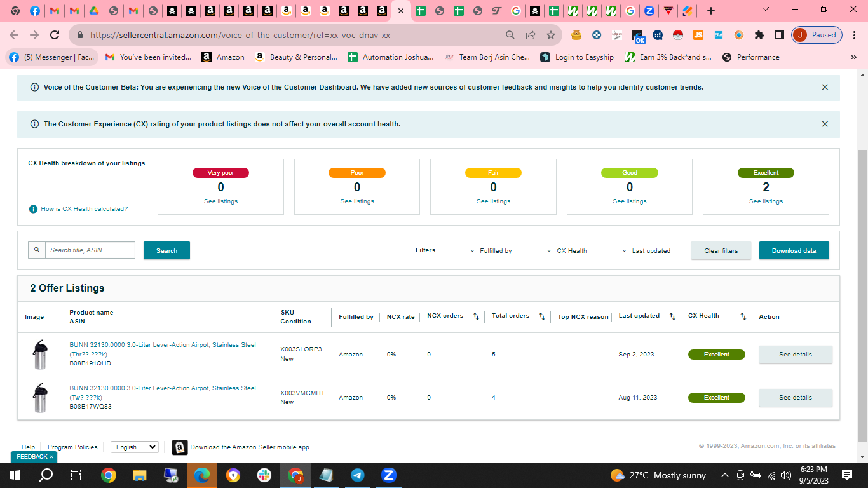Reload the Seller Central page
This screenshot has height=488, width=868.
pyautogui.click(x=55, y=35)
